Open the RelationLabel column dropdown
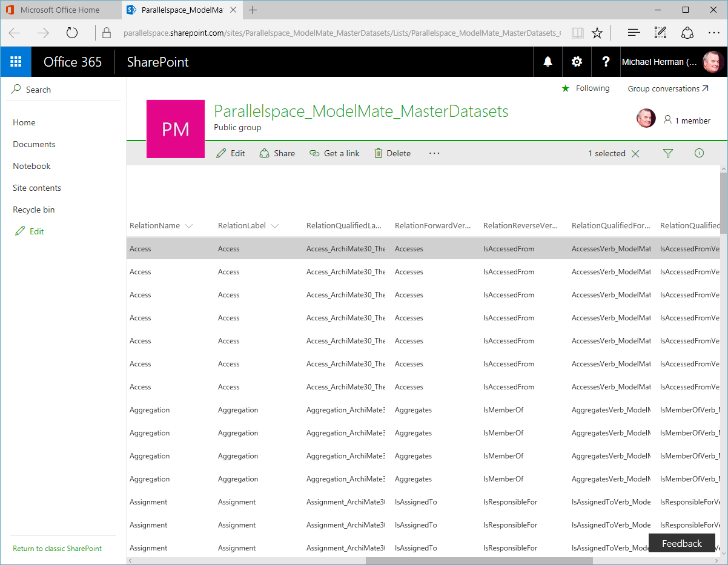Viewport: 728px width, 565px height. pyautogui.click(x=276, y=225)
